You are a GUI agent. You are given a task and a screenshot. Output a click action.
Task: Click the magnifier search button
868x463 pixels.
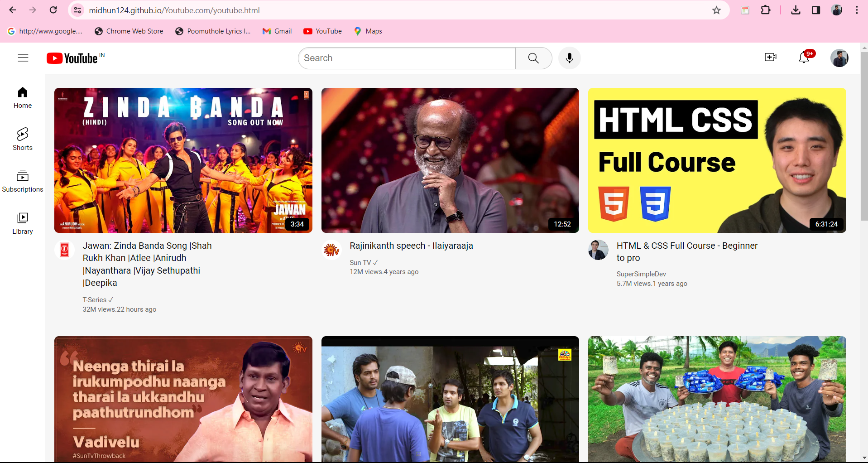coord(533,58)
